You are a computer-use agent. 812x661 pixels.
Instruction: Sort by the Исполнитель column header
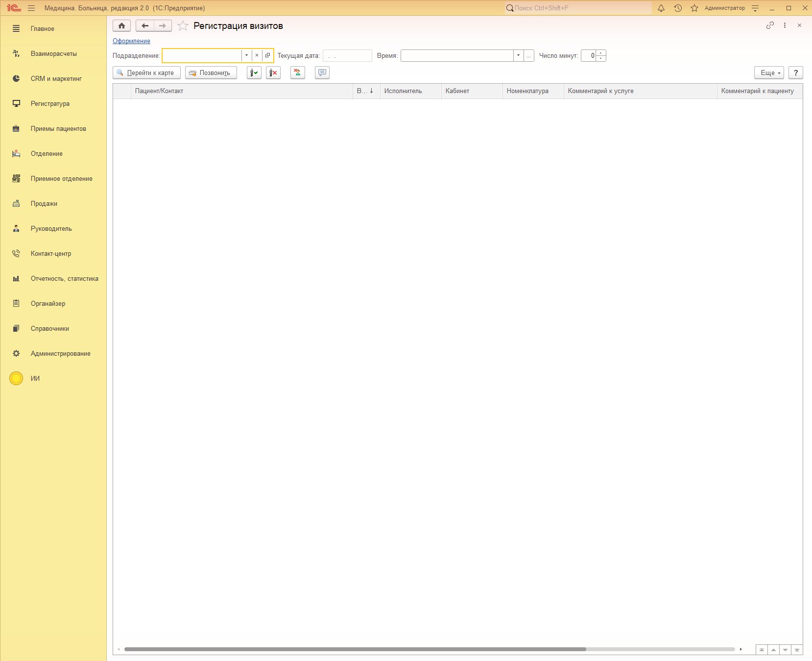[x=411, y=91]
